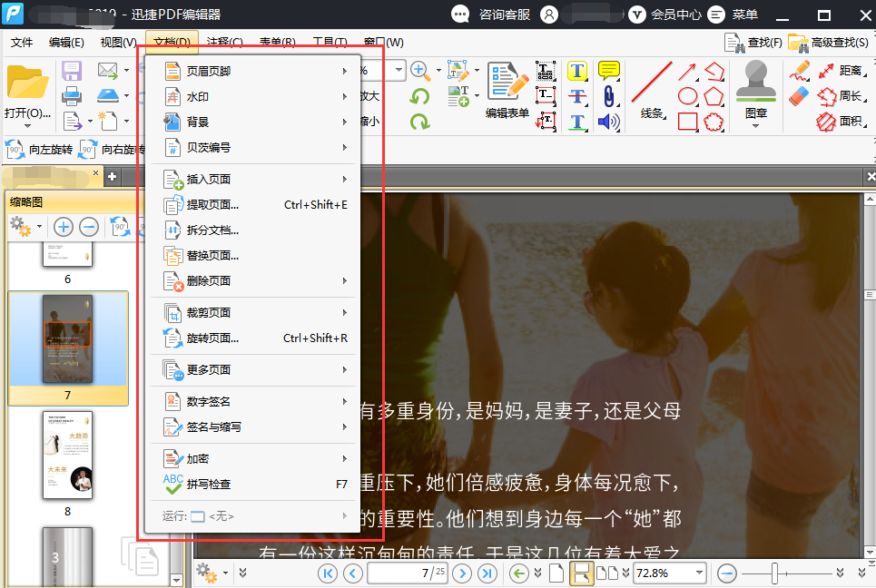Select the yellow highlight text tool

[x=577, y=71]
